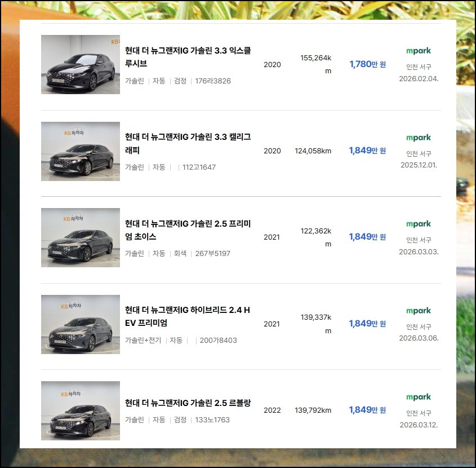The image size is (476, 468).
Task: Click mileage 124,058km
Action: [x=313, y=151]
